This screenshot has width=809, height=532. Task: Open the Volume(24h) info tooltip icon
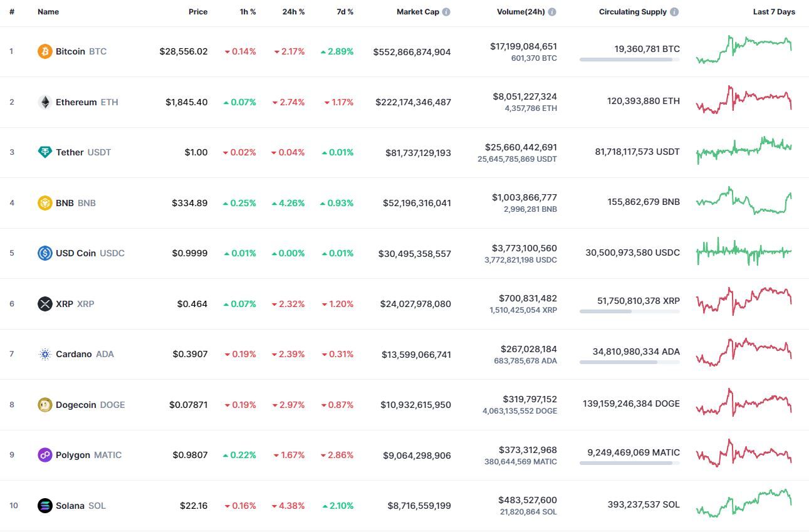(x=552, y=12)
